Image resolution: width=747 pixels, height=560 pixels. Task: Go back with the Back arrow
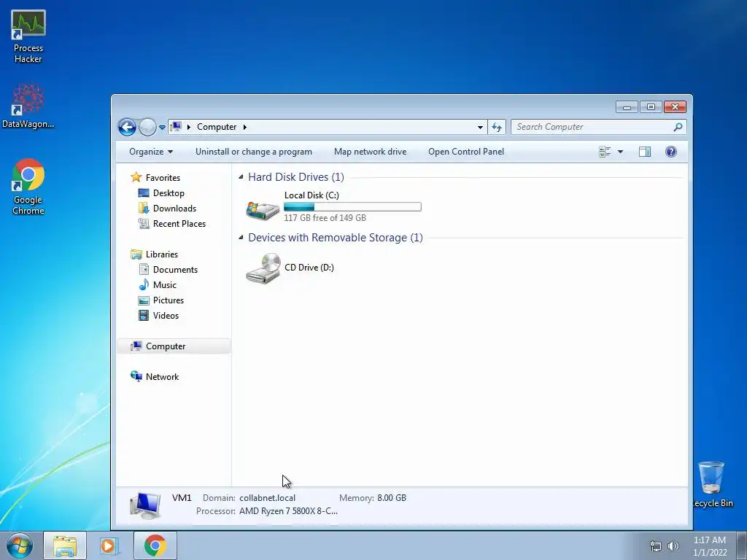tap(127, 127)
